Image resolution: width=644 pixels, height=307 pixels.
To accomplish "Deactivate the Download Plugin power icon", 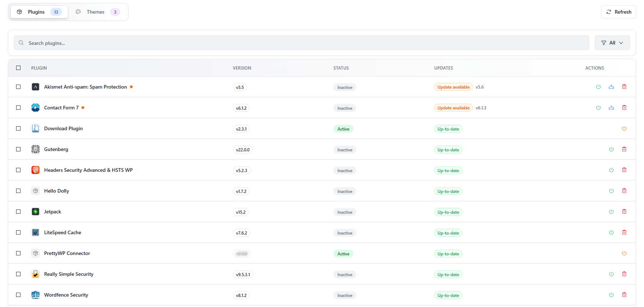I will 624,128.
